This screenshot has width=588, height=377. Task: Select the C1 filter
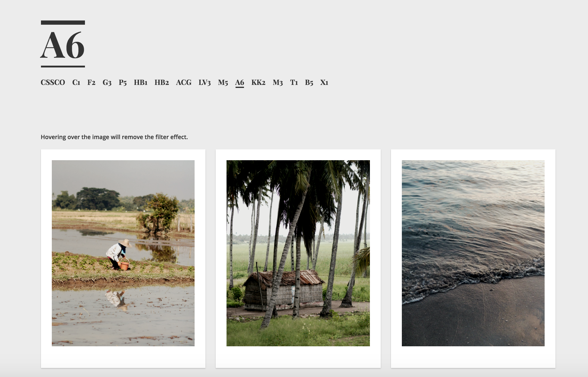pos(76,83)
